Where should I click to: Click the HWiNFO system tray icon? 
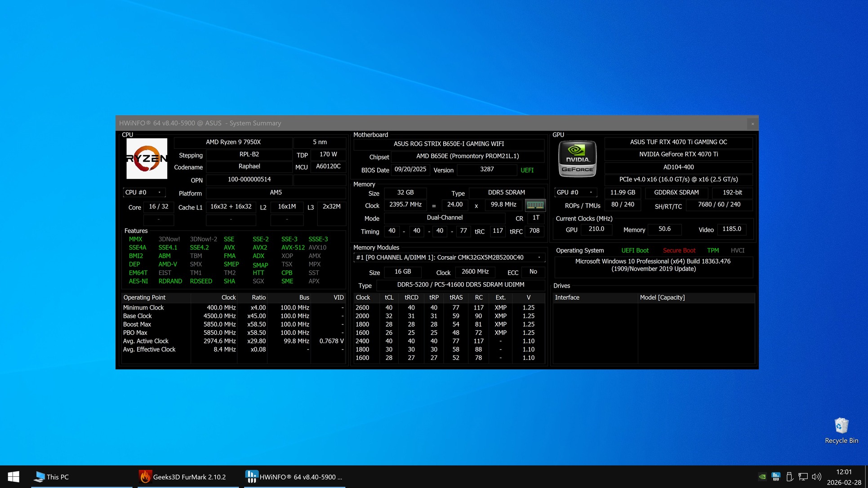click(775, 477)
